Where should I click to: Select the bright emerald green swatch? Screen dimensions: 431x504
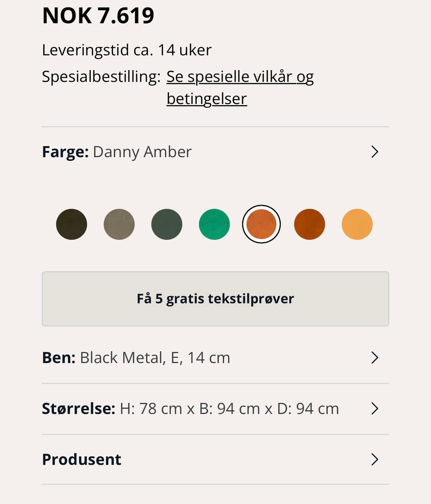214,224
